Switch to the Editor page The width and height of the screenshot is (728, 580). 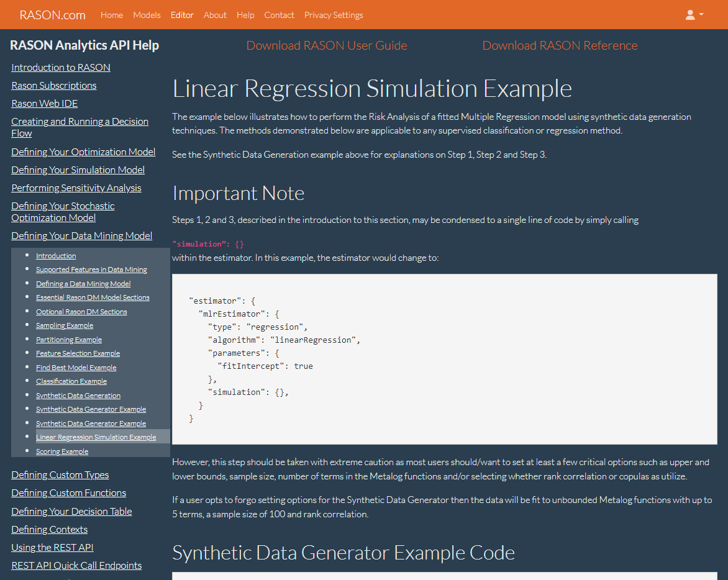(182, 15)
